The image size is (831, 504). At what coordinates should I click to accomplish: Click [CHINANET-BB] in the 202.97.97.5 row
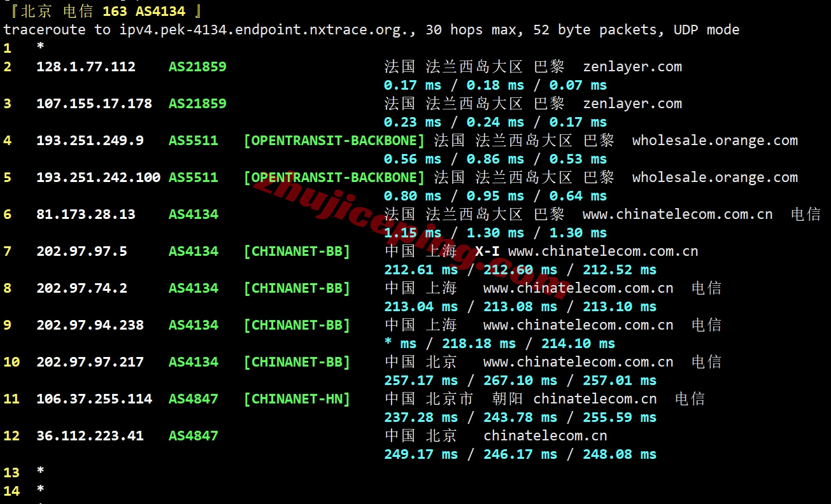click(297, 251)
